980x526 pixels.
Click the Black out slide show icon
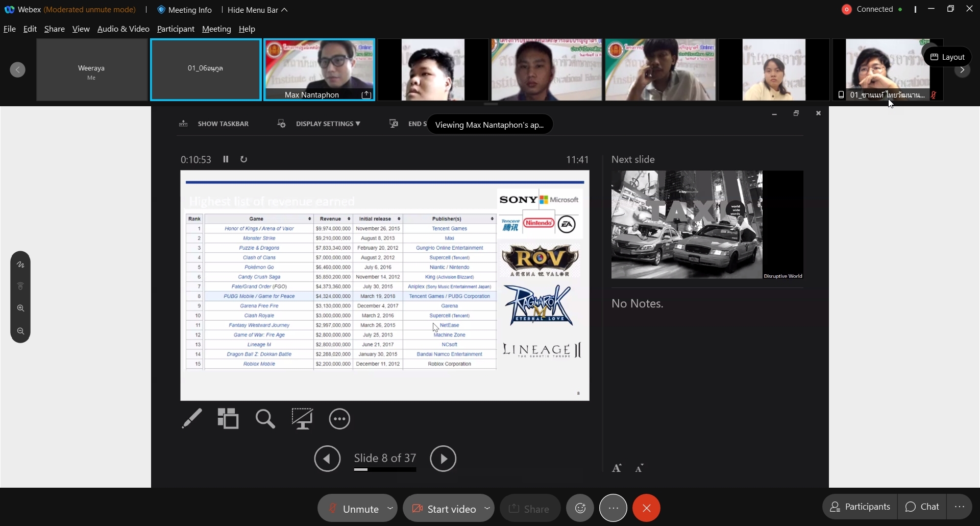tap(303, 419)
